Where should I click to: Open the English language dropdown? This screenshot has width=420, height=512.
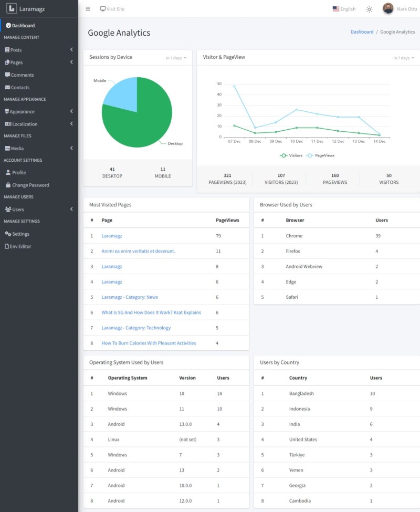344,9
